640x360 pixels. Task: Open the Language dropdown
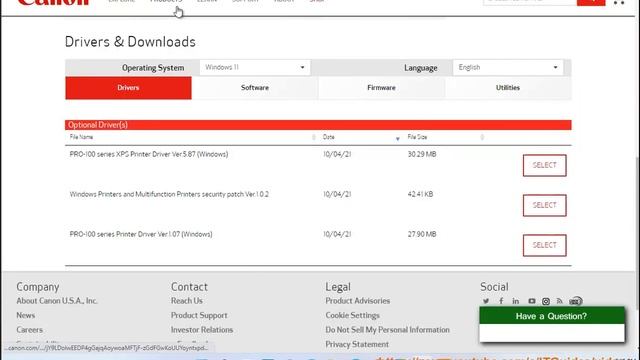[x=508, y=67]
